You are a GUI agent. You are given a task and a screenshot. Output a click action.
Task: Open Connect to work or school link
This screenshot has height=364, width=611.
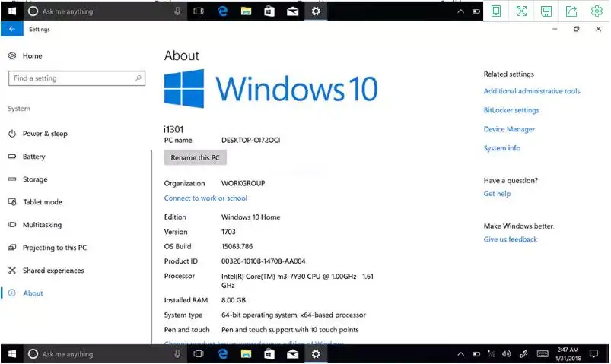click(x=205, y=198)
